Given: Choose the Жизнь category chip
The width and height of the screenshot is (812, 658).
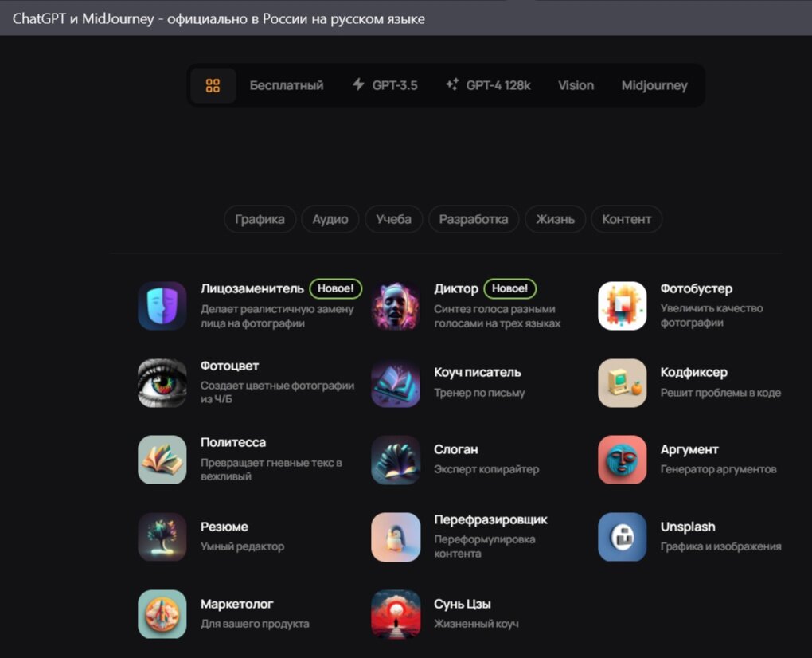Looking at the screenshot, I should pos(555,219).
